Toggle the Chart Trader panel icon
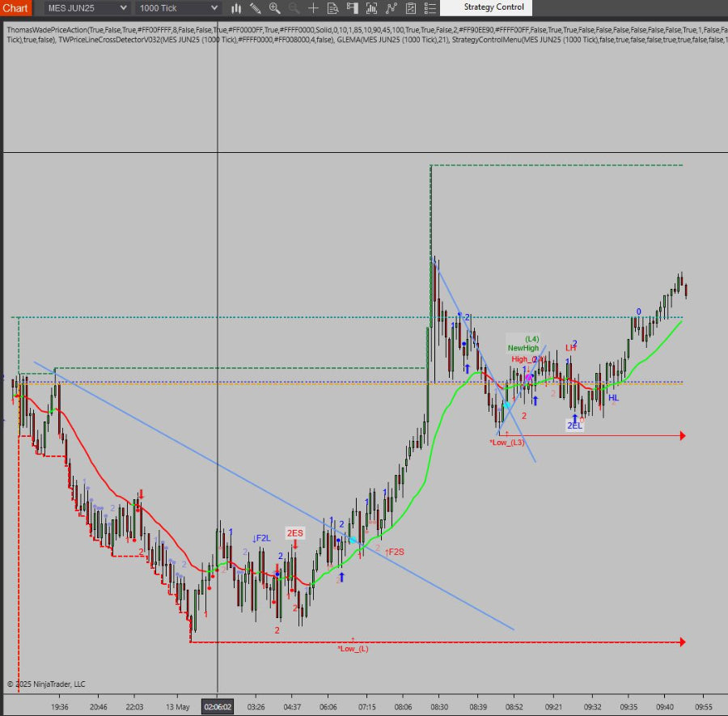The height and width of the screenshot is (716, 728). (353, 8)
